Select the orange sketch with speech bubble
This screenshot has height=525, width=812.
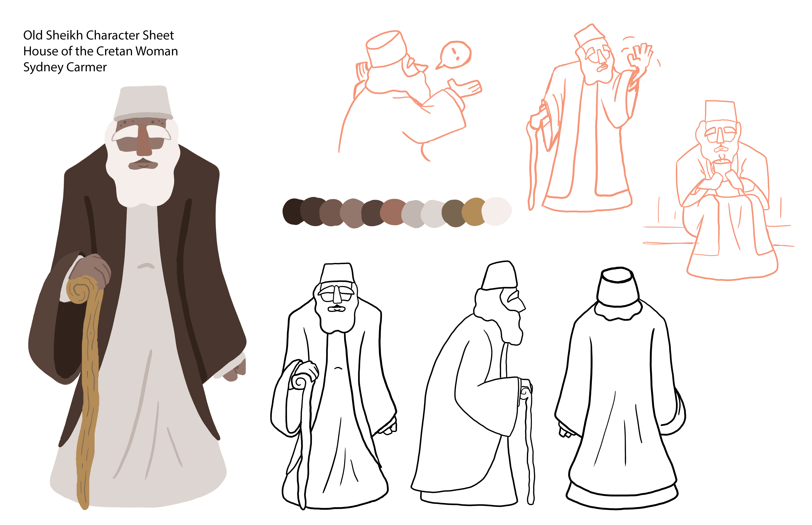coord(410,96)
